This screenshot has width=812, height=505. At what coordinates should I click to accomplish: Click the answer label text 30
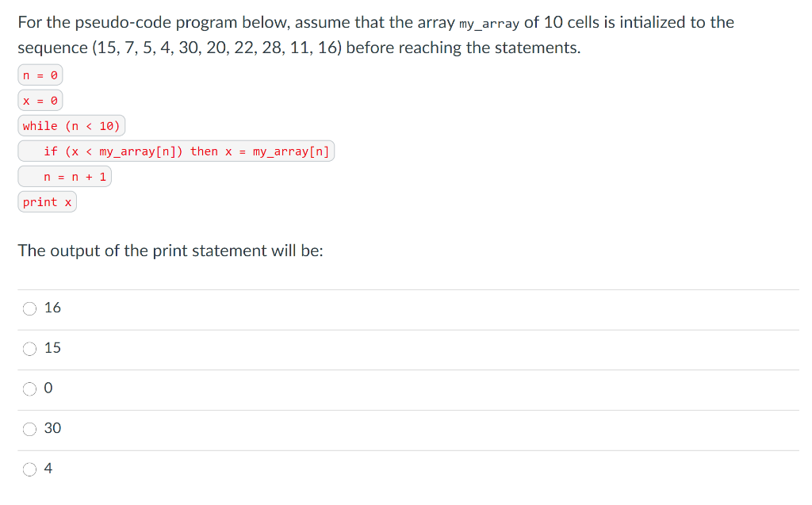(x=52, y=428)
